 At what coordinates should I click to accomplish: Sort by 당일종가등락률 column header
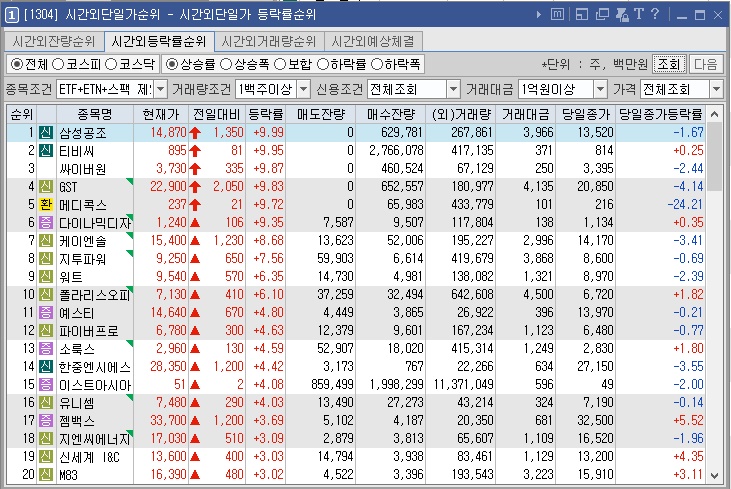(x=661, y=114)
